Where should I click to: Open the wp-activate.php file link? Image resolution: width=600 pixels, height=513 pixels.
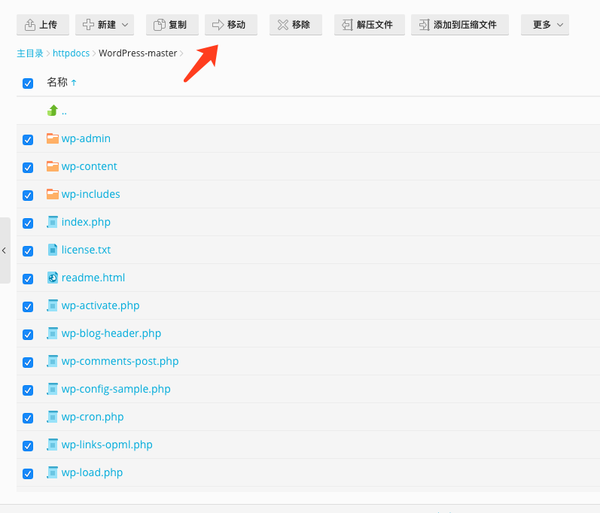click(x=101, y=306)
